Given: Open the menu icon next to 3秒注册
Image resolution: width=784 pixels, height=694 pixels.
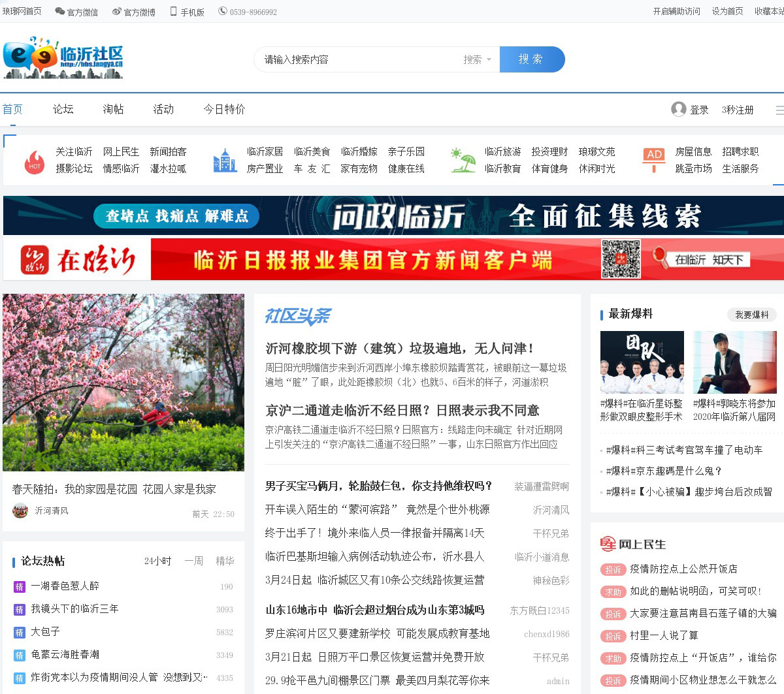Looking at the screenshot, I should (x=779, y=110).
